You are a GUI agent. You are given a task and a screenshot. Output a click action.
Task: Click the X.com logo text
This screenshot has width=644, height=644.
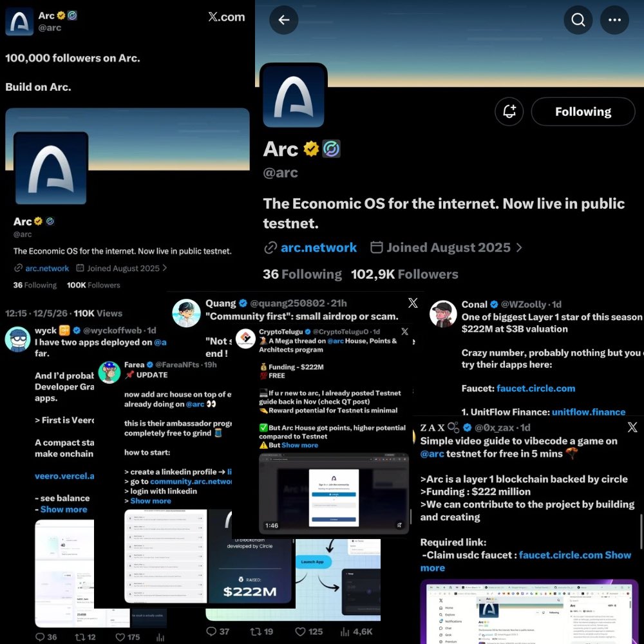click(226, 17)
